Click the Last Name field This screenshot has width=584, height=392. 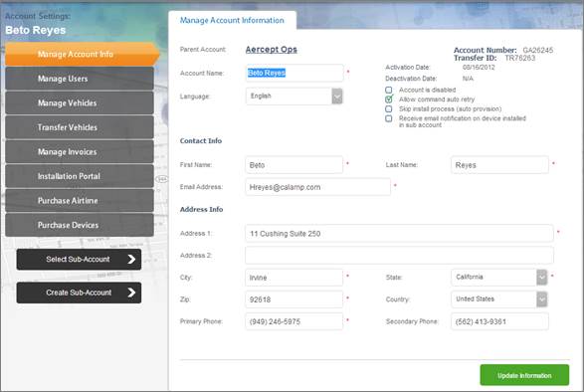point(499,165)
